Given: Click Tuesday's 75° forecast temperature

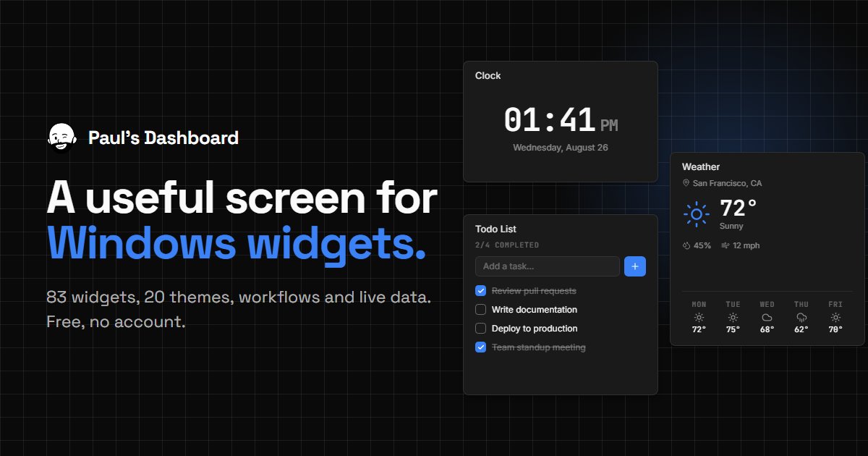Looking at the screenshot, I should point(733,329).
